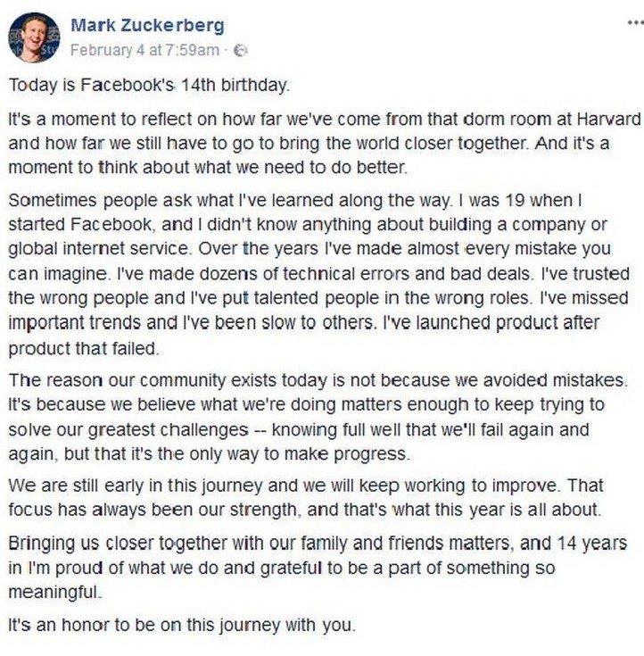This screenshot has width=644, height=656.
Task: Click the Mark Zuckerberg name link
Action: point(147,25)
